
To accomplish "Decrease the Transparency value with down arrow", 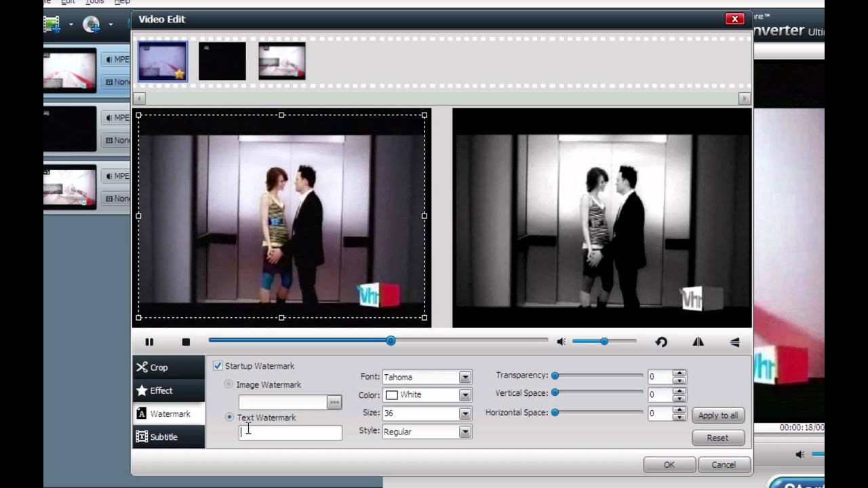I will (679, 380).
